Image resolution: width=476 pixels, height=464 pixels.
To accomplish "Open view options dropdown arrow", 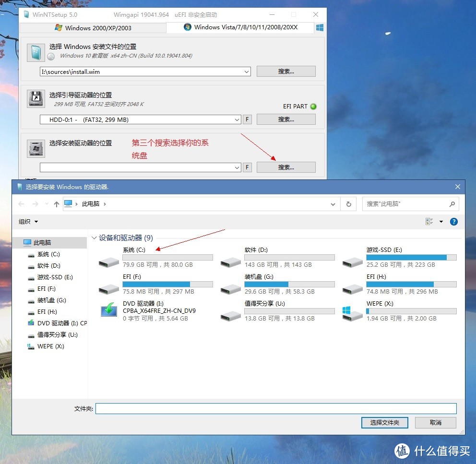I will click(x=441, y=222).
